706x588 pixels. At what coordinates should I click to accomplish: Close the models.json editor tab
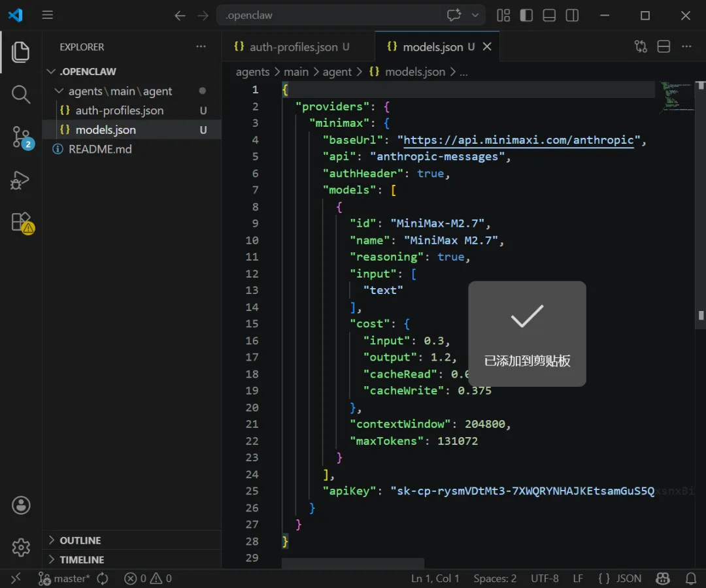[487, 46]
